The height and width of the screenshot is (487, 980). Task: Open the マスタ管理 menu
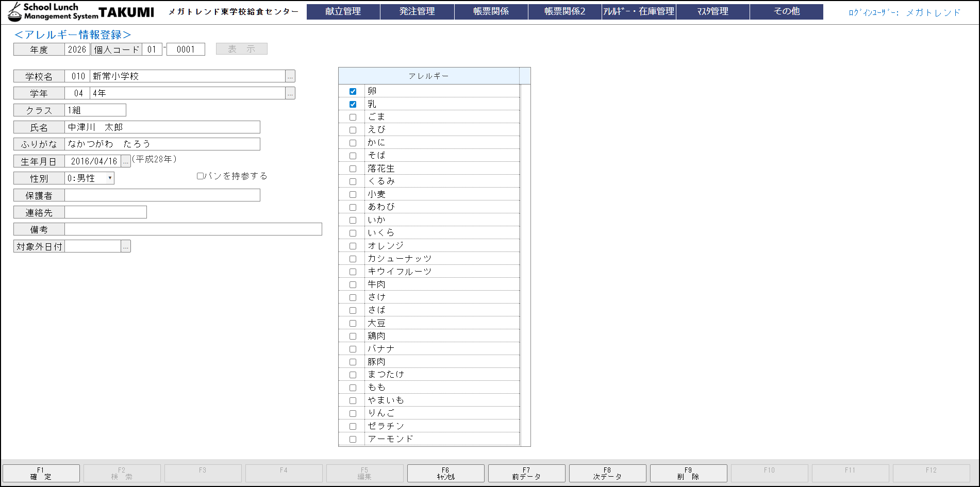click(x=713, y=11)
